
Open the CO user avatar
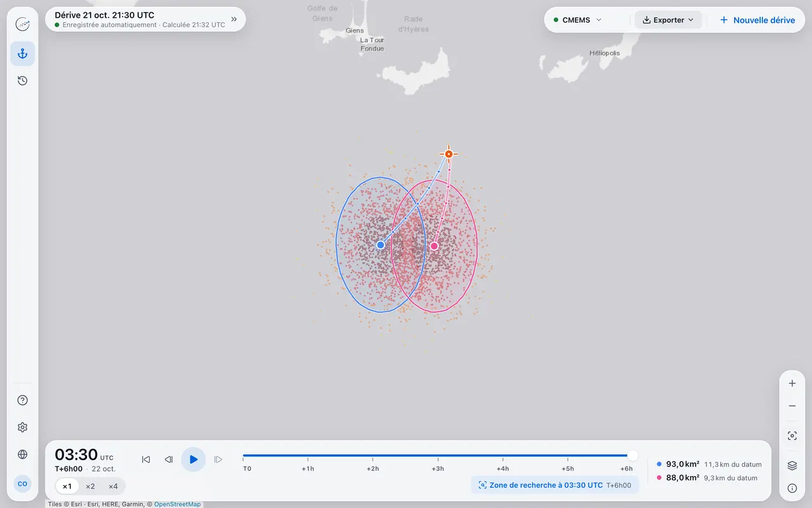(22, 484)
